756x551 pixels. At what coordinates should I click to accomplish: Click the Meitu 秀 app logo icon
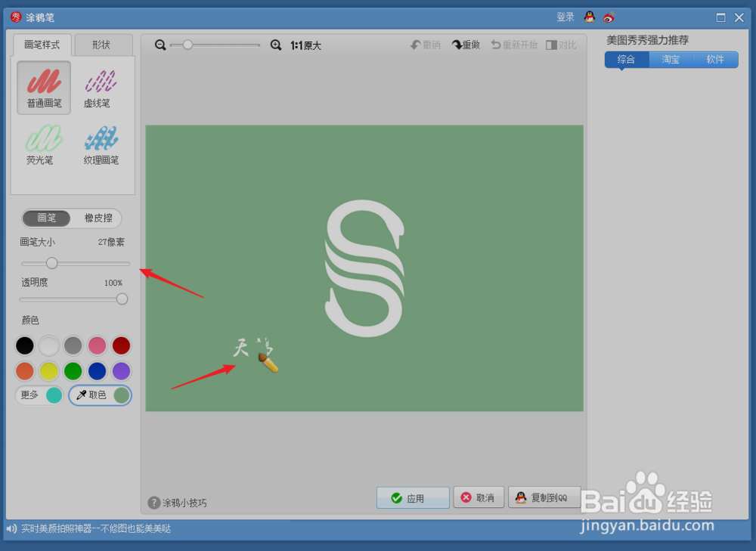point(16,17)
